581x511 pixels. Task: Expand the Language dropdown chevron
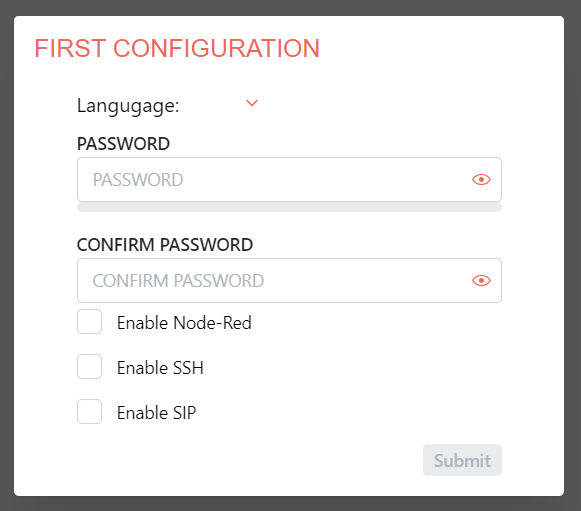coord(252,103)
